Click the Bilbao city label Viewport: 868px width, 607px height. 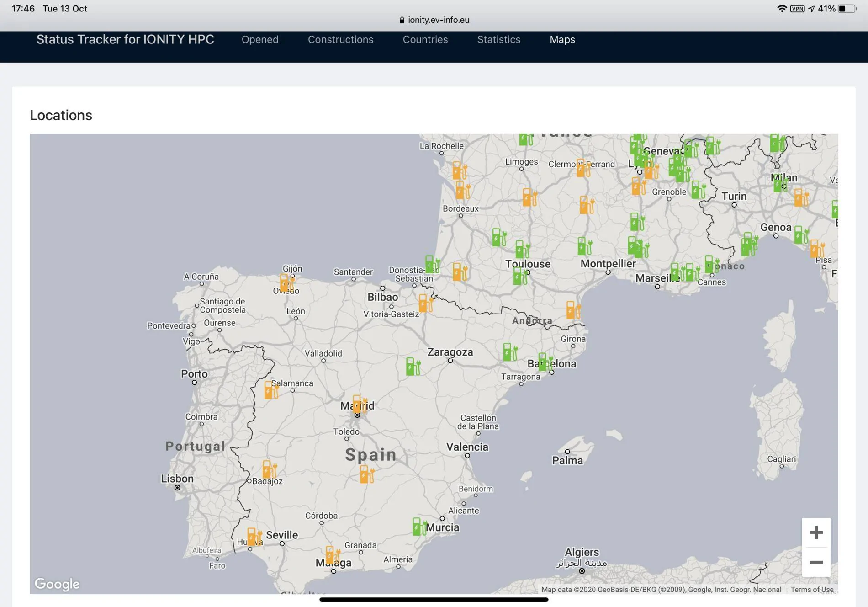(x=383, y=297)
